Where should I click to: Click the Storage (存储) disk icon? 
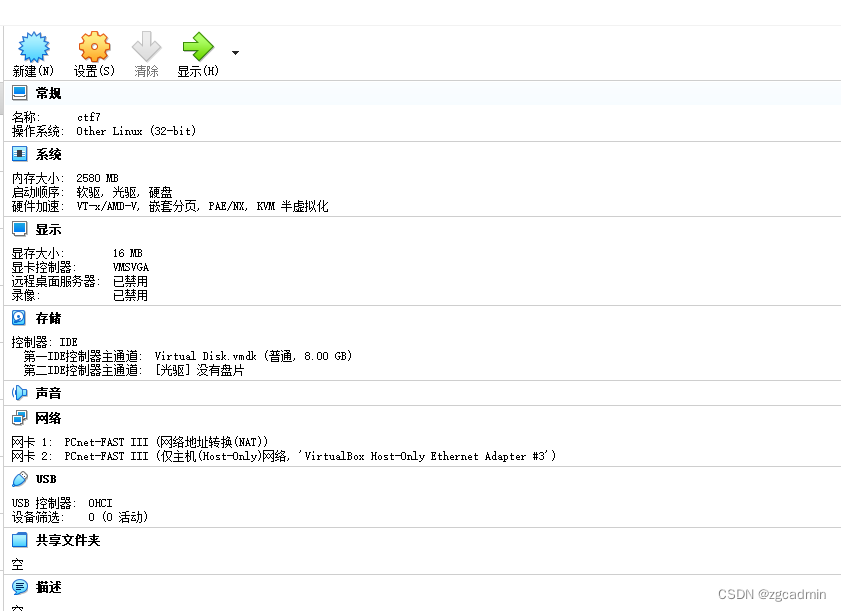[x=19, y=318]
